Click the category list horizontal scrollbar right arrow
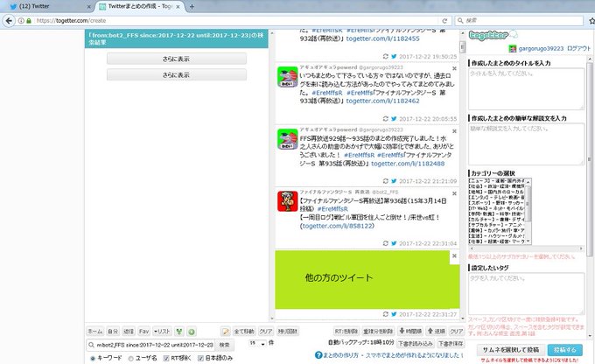Viewport: 595px width, 364px height. [581, 248]
